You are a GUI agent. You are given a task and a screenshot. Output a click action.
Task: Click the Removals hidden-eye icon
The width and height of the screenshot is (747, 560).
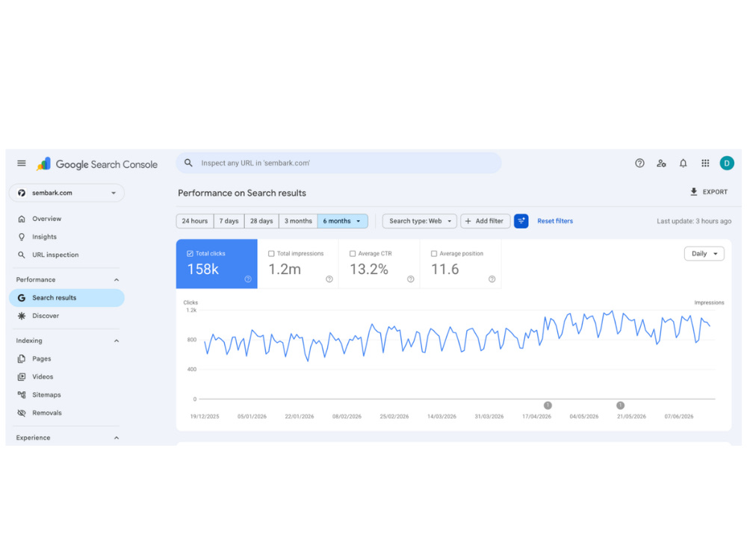click(22, 413)
